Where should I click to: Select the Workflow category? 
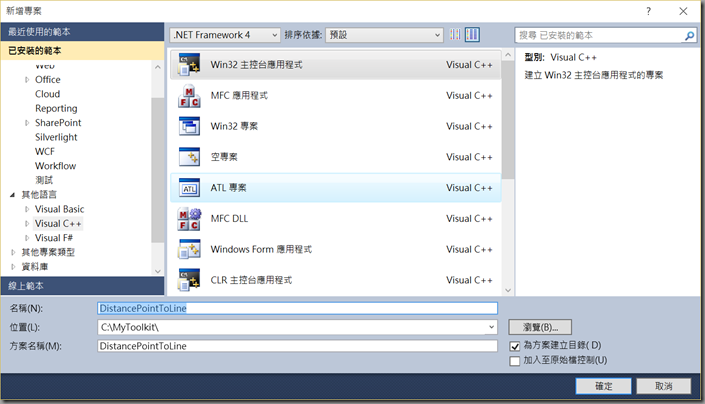(55, 166)
